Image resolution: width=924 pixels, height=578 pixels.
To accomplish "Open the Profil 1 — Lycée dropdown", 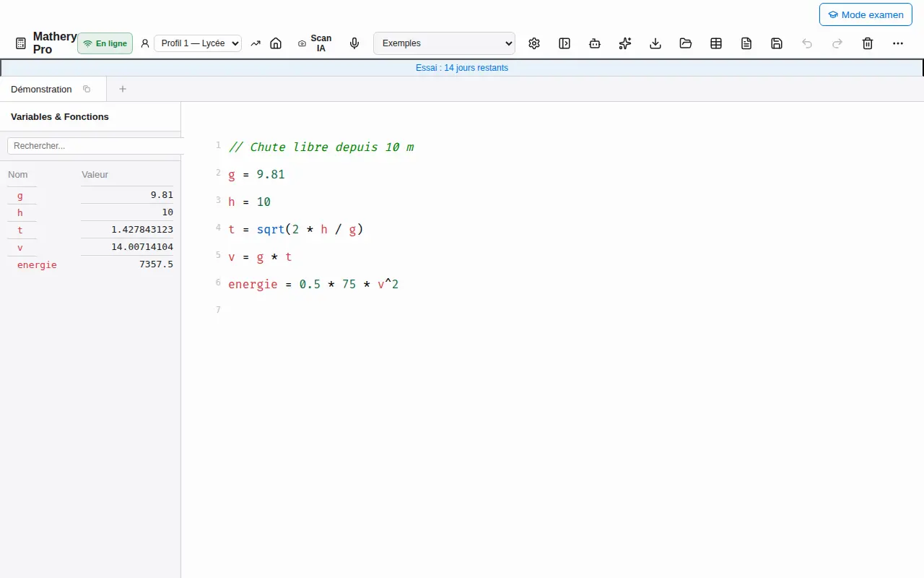I will [198, 43].
